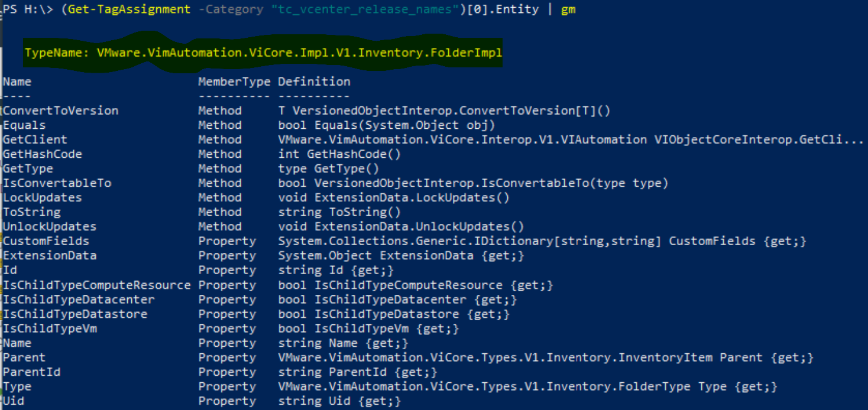Click IsChildTypeDatastore in the Name column
This screenshot has width=868, height=410.
pyautogui.click(x=75, y=314)
